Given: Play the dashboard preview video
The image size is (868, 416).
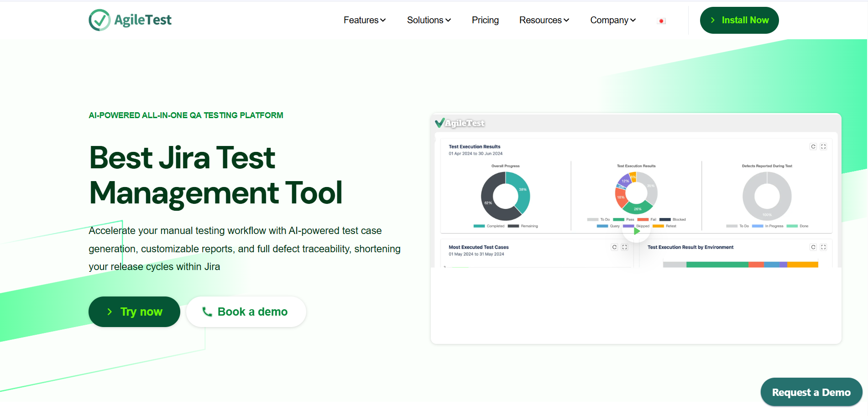Looking at the screenshot, I should (x=637, y=231).
